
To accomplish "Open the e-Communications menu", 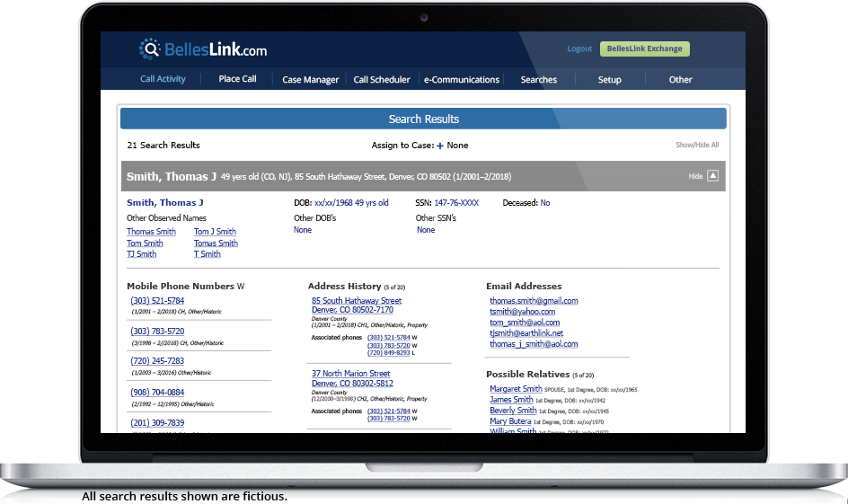I will click(462, 79).
